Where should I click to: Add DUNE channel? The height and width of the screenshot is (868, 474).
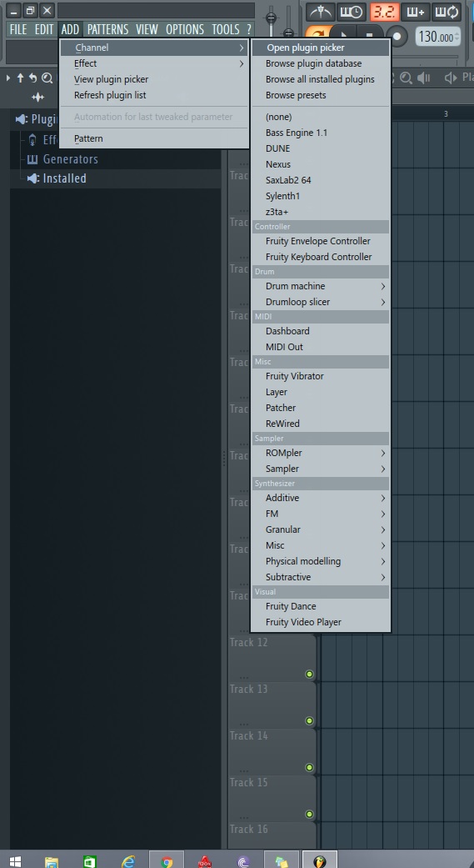click(320, 148)
